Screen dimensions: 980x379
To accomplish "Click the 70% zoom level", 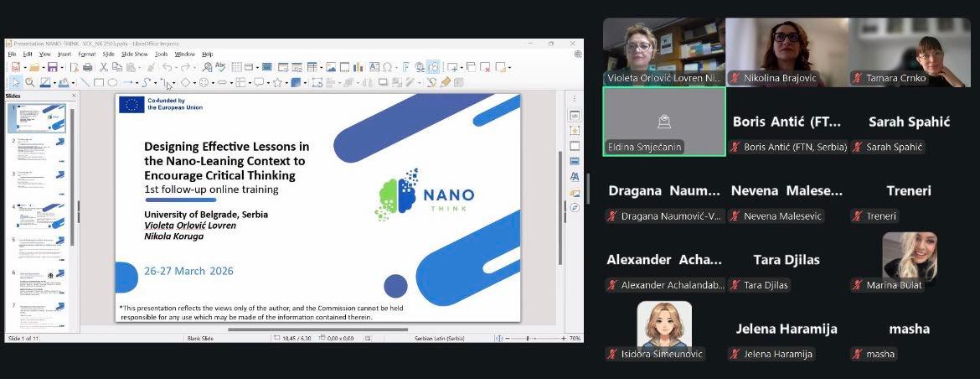I will coord(575,339).
